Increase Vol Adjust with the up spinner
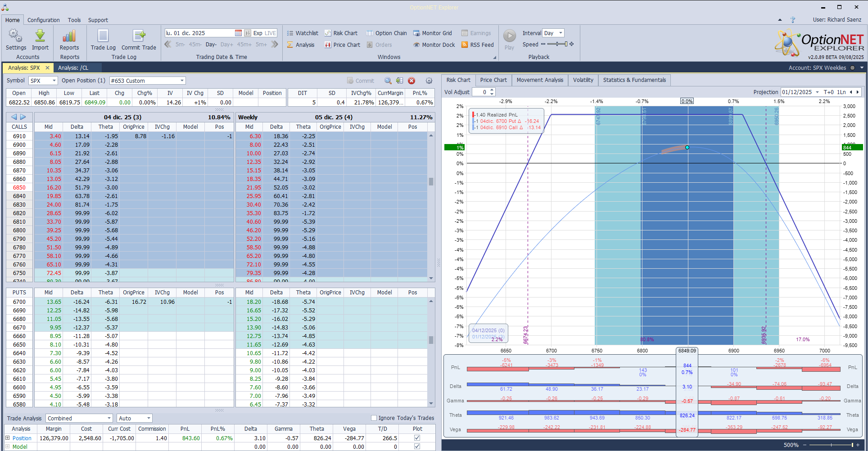Viewport: 868px width, 451px height. (492, 90)
